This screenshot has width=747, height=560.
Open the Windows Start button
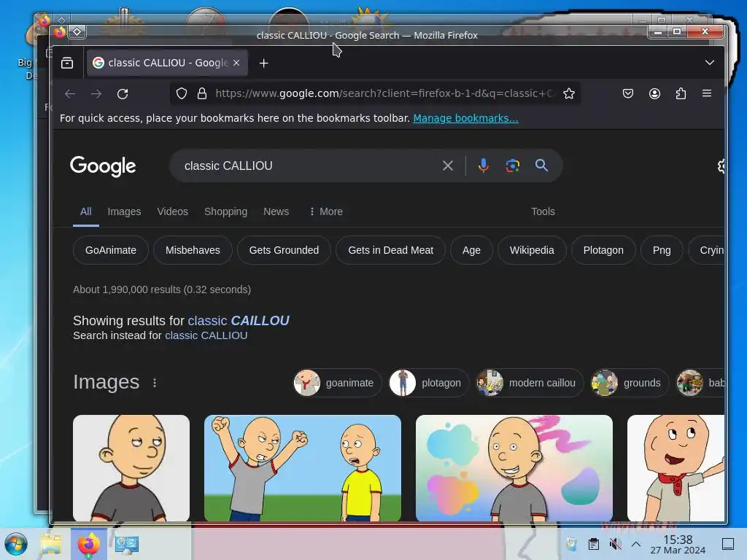[16, 544]
